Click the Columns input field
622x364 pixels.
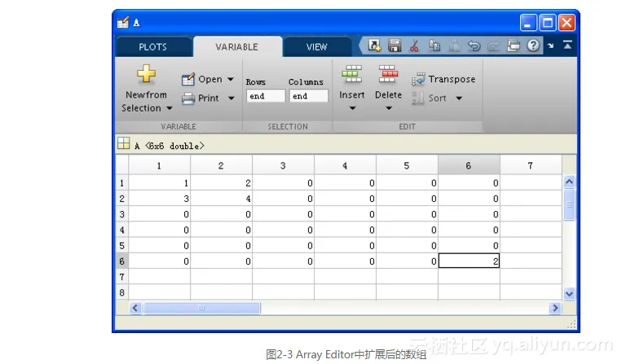pyautogui.click(x=309, y=96)
